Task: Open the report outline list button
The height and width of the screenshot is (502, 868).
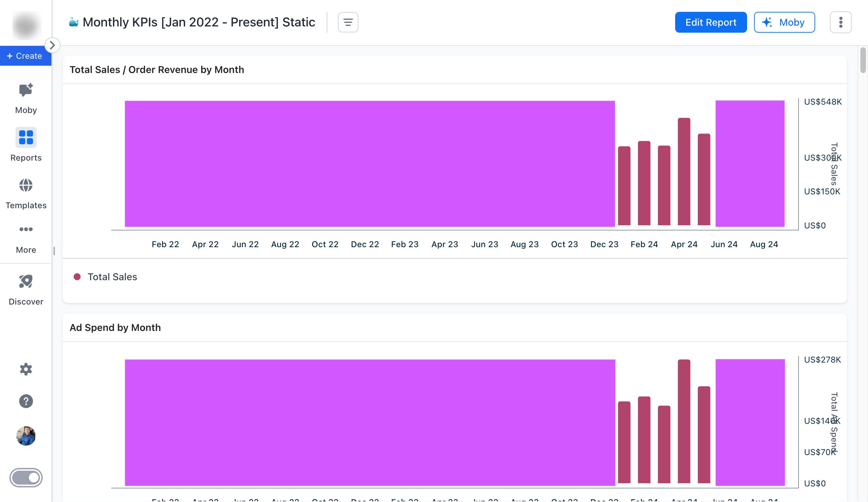Action: click(348, 22)
